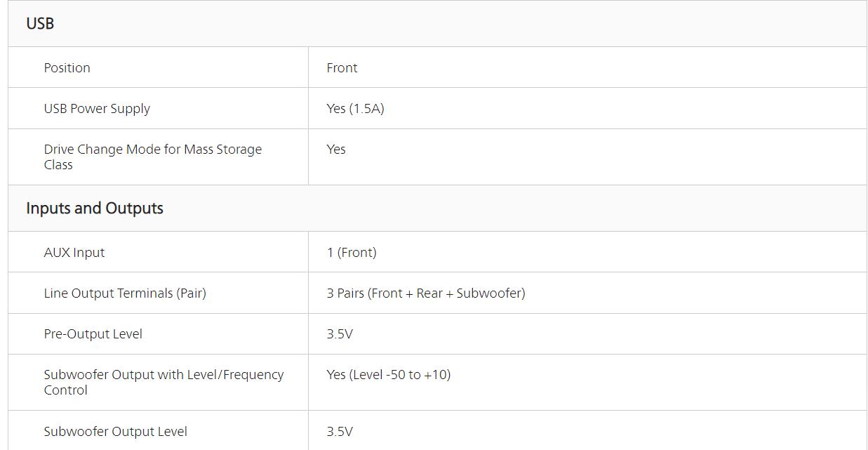The height and width of the screenshot is (450, 868).
Task: Select the '3 Pairs (Front + Rear + Subwoofer)' value
Action: (426, 293)
